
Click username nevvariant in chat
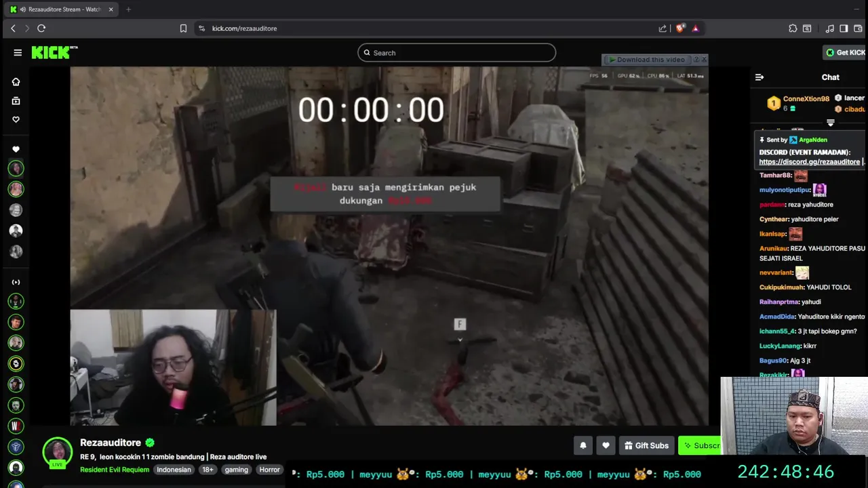tap(776, 272)
